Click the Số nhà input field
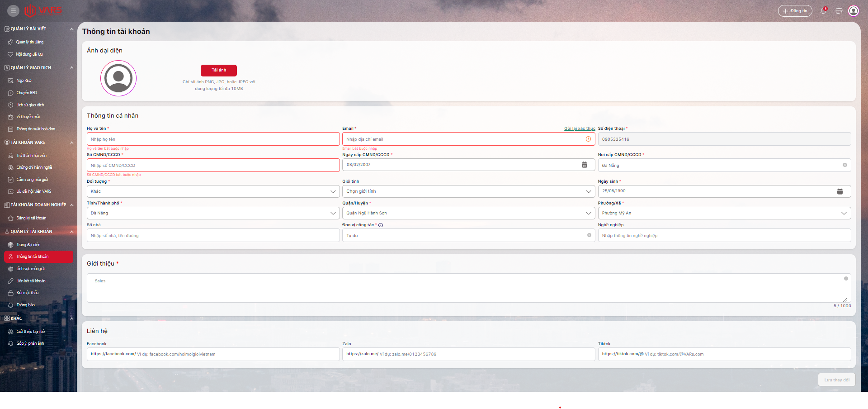This screenshot has width=868, height=409. [x=213, y=235]
